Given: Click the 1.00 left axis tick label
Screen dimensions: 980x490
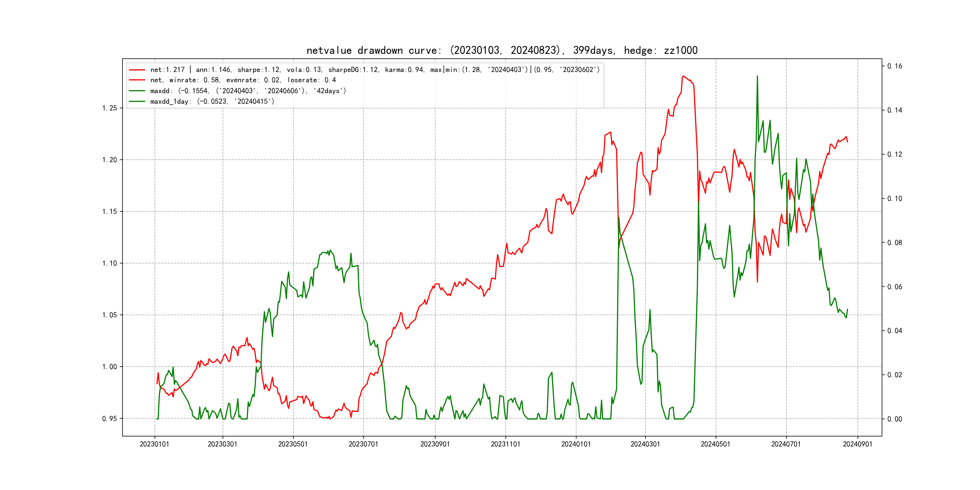Looking at the screenshot, I should (x=109, y=367).
